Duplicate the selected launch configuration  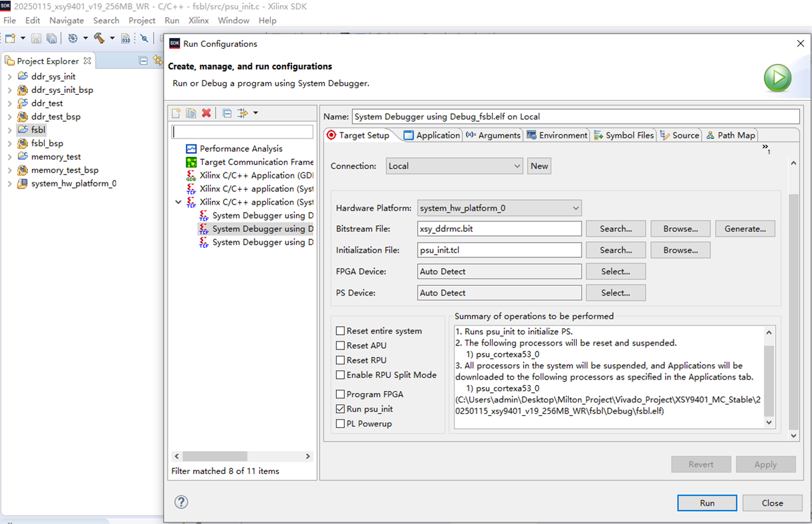tap(192, 113)
